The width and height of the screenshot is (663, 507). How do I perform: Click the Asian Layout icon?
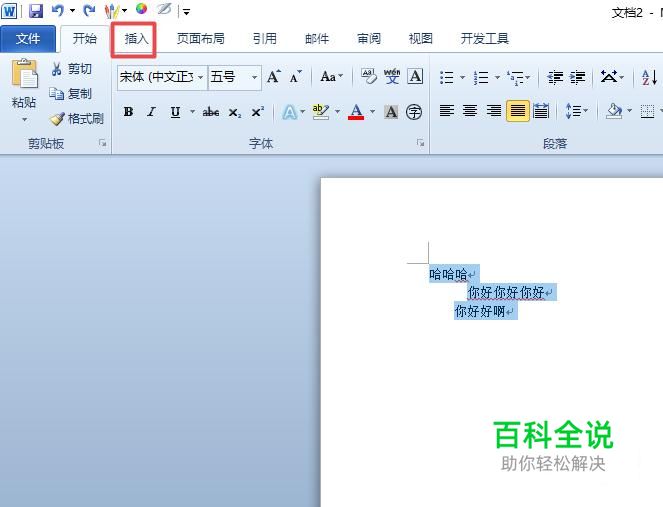tap(609, 77)
